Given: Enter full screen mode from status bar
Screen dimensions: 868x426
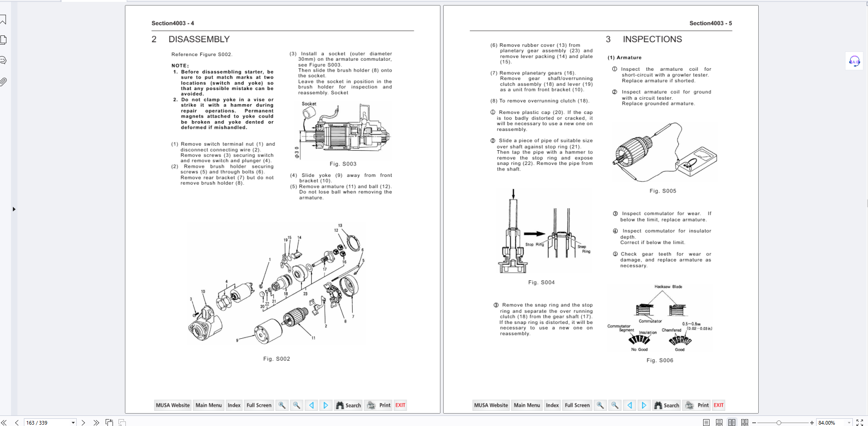Looking at the screenshot, I should click(860, 422).
